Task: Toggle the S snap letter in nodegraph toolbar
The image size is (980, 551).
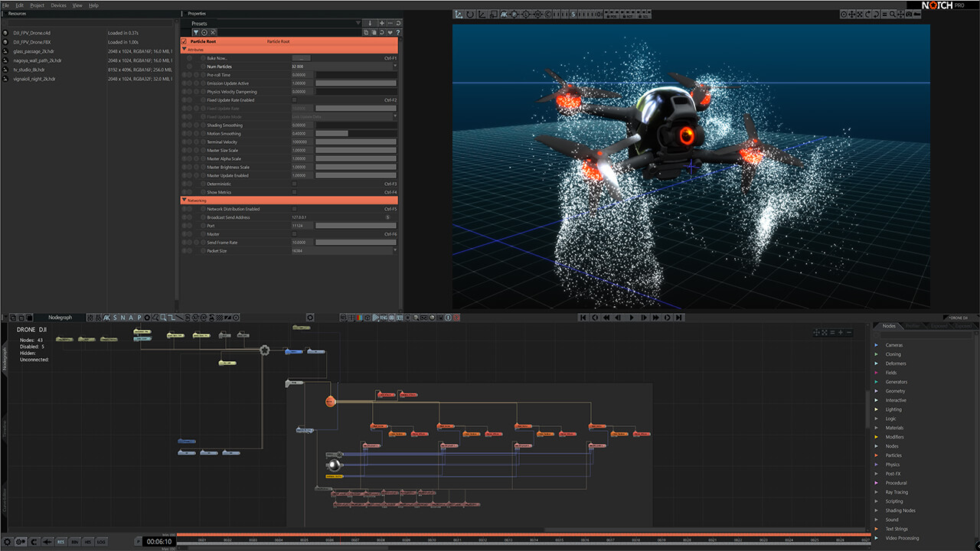Action: point(115,318)
